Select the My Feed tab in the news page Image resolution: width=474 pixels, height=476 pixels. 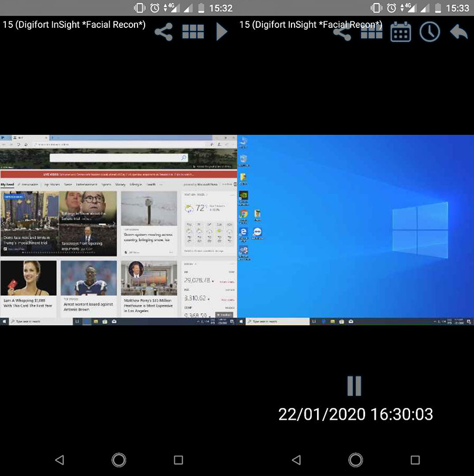[8, 184]
